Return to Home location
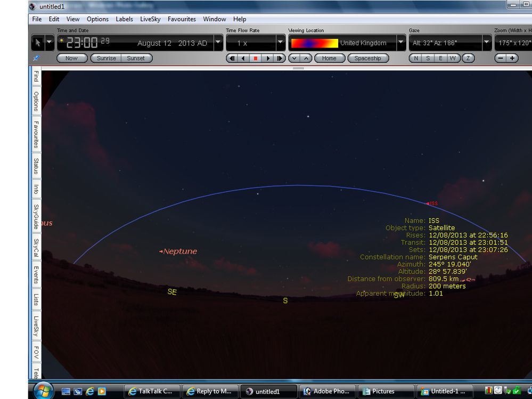The image size is (532, 399). pyautogui.click(x=330, y=59)
